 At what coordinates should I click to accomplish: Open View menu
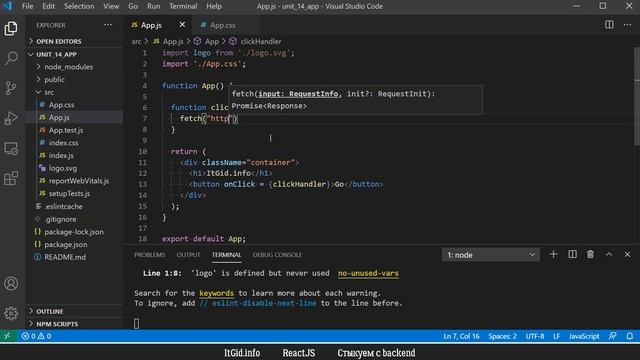pyautogui.click(x=111, y=6)
